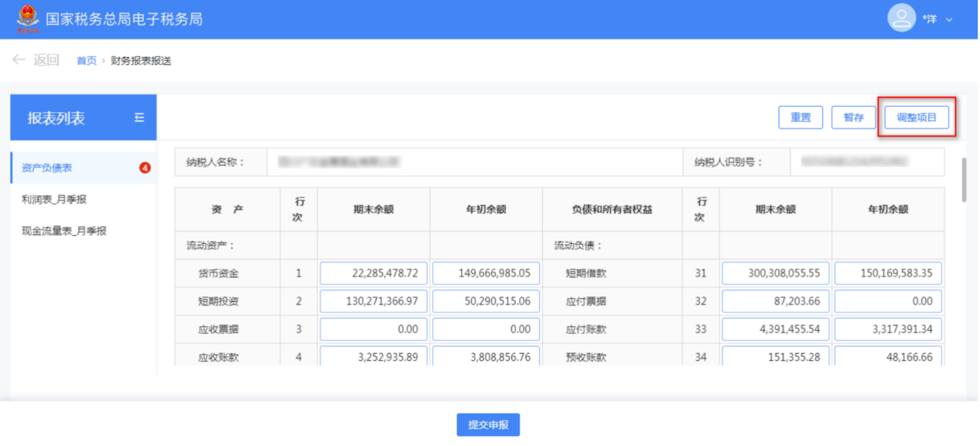Click the 短期借款 row label
Screen dimensions: 980x446
586,273
